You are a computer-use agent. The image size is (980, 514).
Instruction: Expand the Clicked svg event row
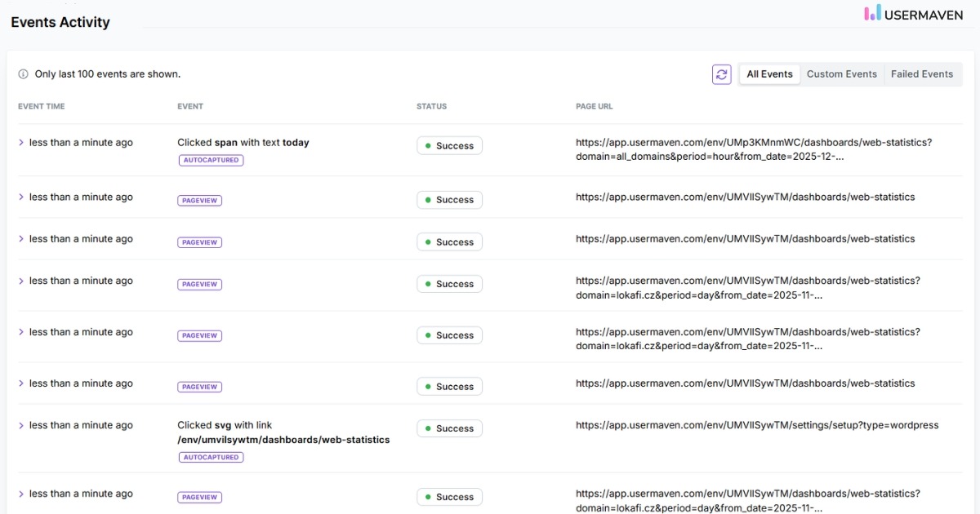click(20, 424)
